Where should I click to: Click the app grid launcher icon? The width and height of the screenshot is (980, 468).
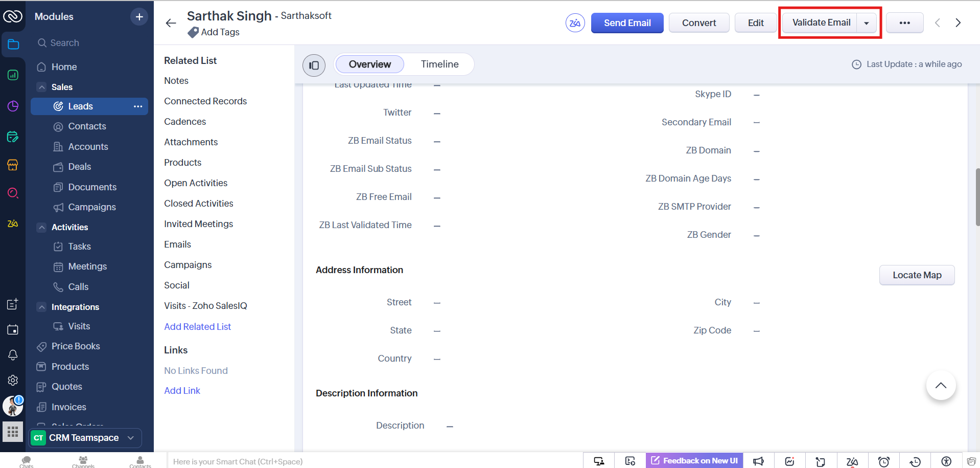coord(13,432)
